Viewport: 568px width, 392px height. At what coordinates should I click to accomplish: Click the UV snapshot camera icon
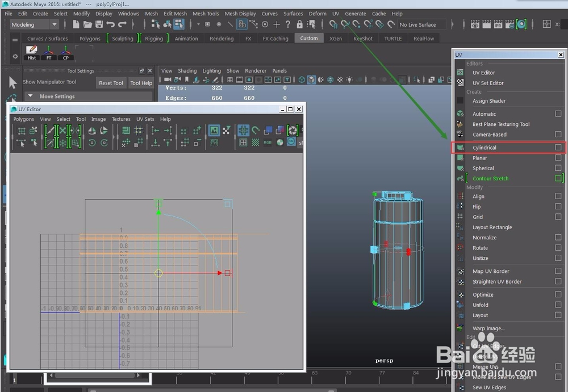point(292,130)
